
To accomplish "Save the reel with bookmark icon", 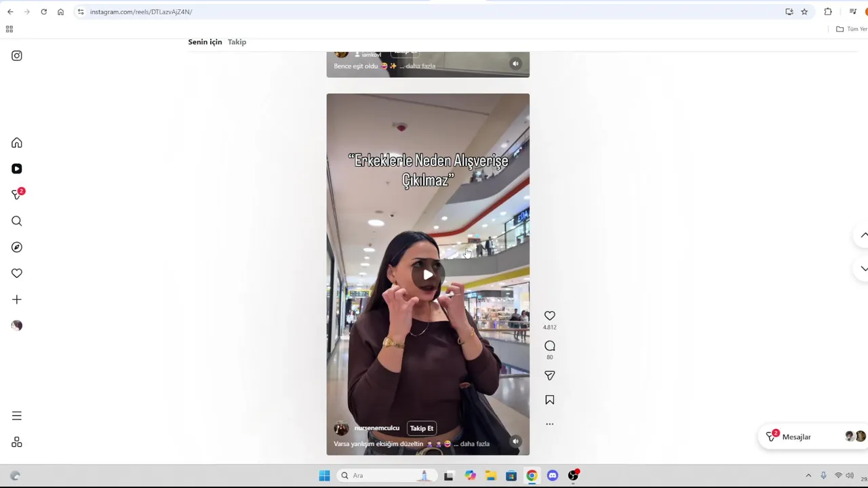I will [x=550, y=400].
